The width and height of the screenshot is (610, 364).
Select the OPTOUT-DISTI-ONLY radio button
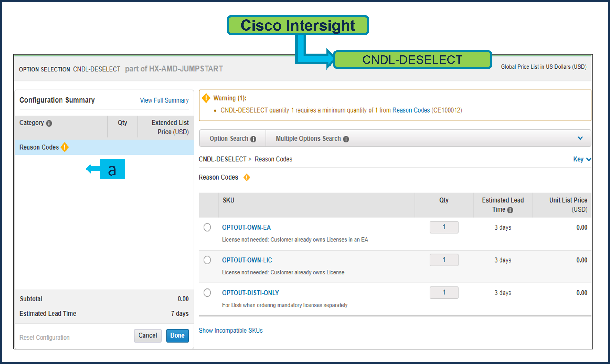click(207, 292)
